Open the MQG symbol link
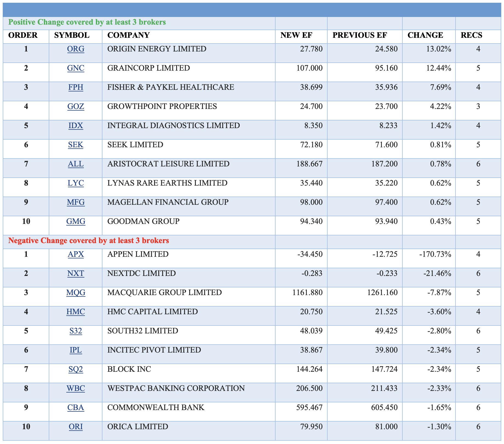Image resolution: width=504 pixels, height=444 pixels. 76,293
